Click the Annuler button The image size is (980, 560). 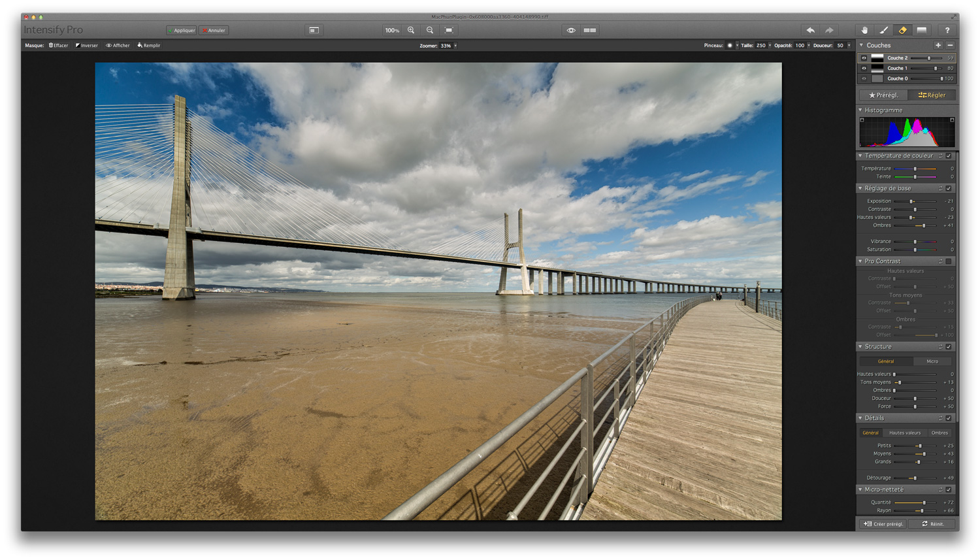[214, 30]
